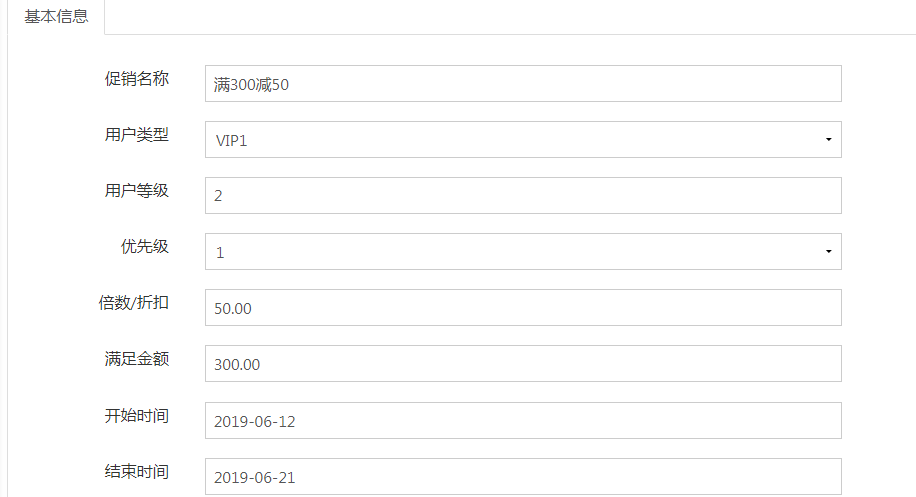Click the 促销名称 input field
Image resolution: width=916 pixels, height=497 pixels.
523,84
